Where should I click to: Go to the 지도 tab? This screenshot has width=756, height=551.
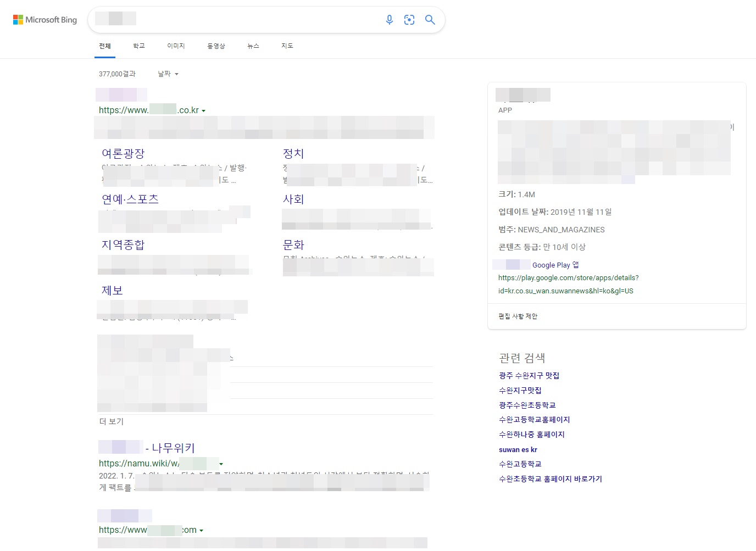pos(287,46)
